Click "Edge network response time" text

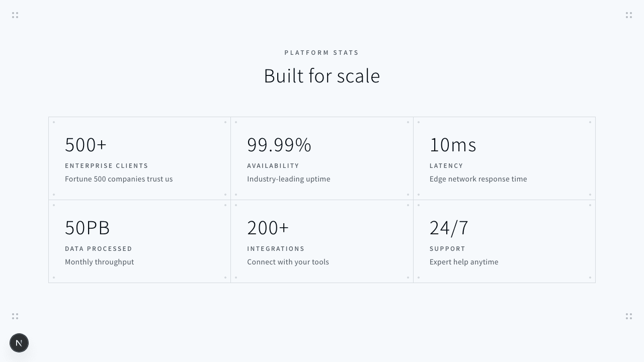tap(478, 179)
